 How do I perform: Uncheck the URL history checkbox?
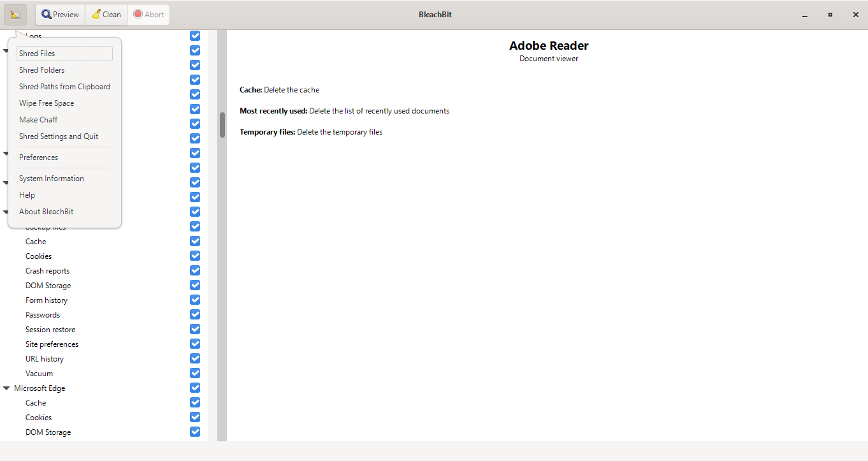pos(195,358)
